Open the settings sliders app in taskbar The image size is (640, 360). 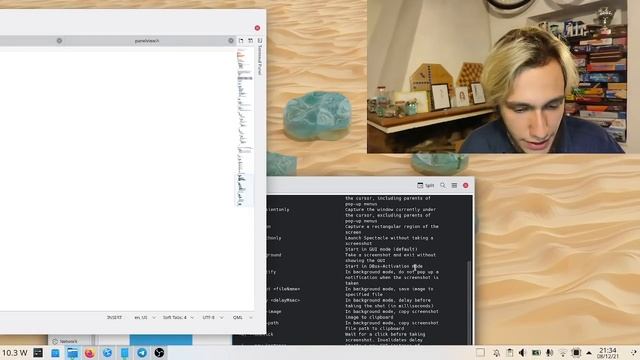tap(38, 353)
